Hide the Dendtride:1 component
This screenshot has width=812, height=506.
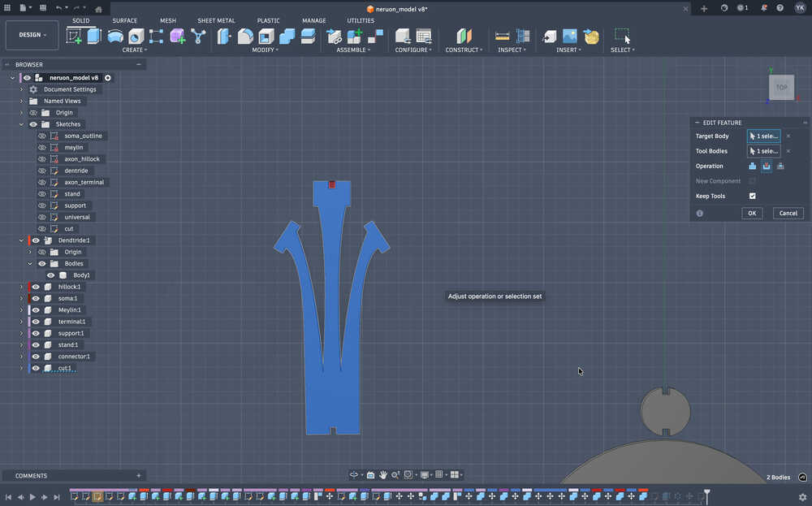(x=36, y=241)
